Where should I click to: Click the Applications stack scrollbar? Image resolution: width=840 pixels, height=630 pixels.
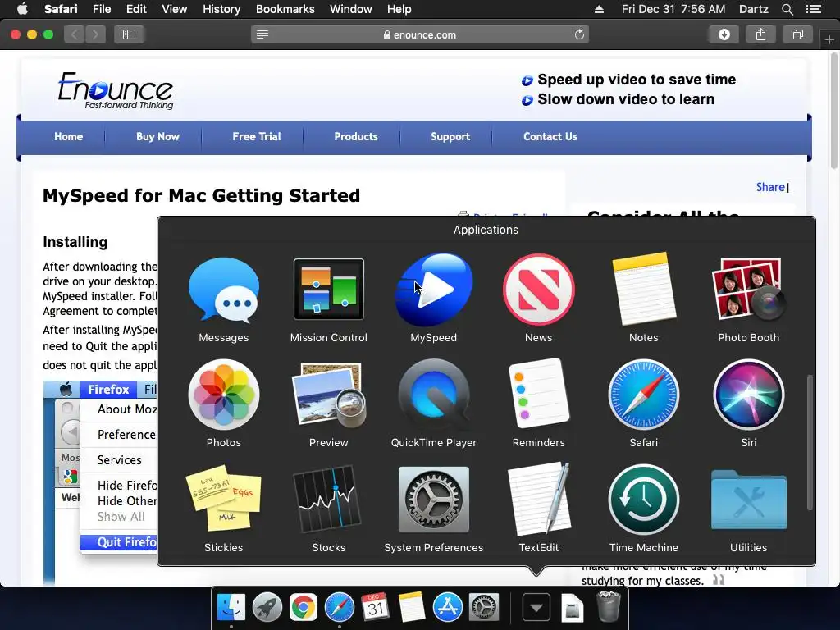tap(810, 442)
